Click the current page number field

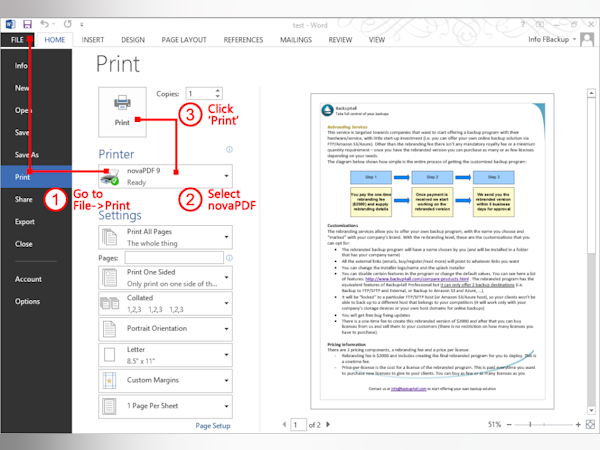coord(298,424)
